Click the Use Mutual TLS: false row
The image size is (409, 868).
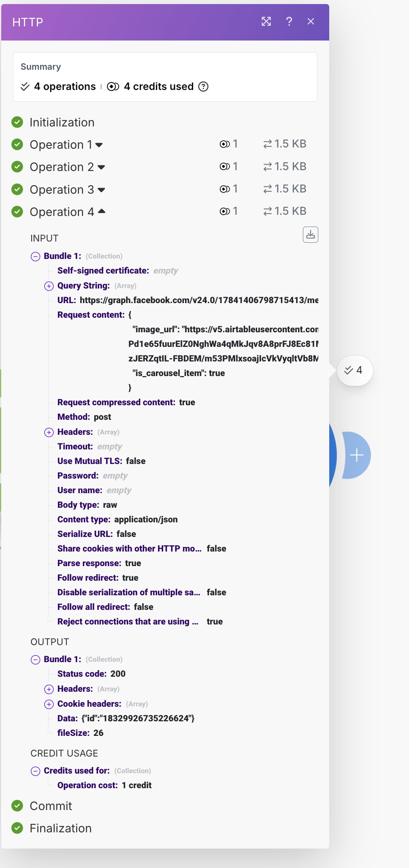(101, 461)
